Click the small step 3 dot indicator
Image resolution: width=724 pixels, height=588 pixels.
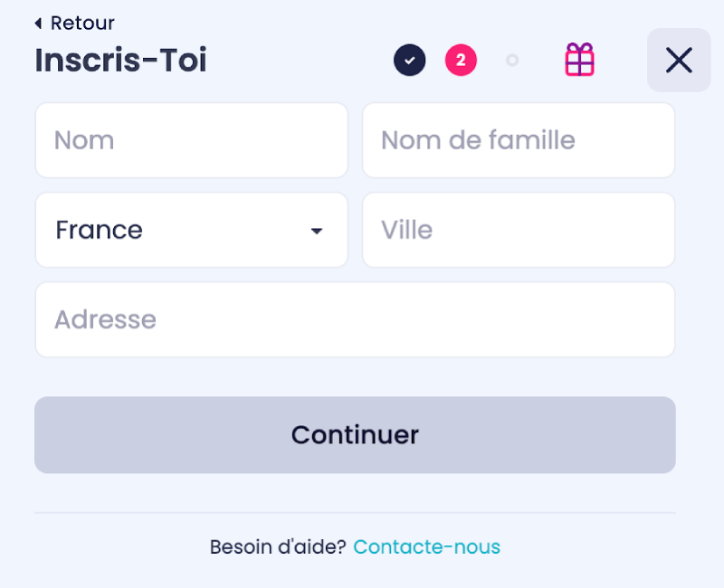pos(512,61)
